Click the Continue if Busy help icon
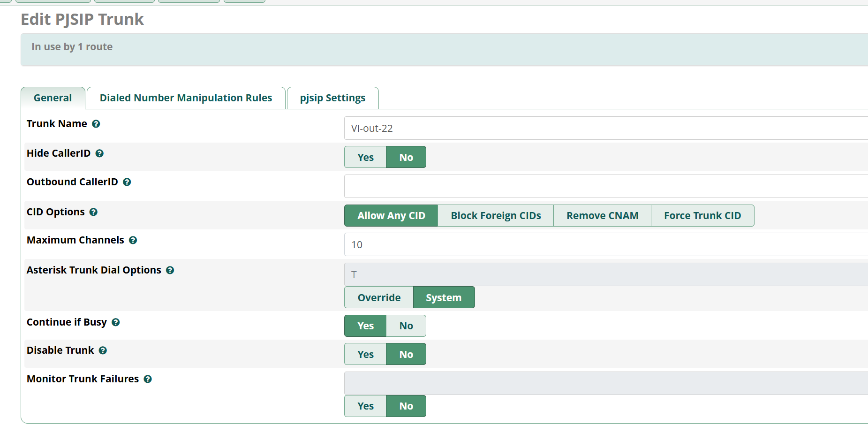Image resolution: width=868 pixels, height=433 pixels. [x=115, y=322]
